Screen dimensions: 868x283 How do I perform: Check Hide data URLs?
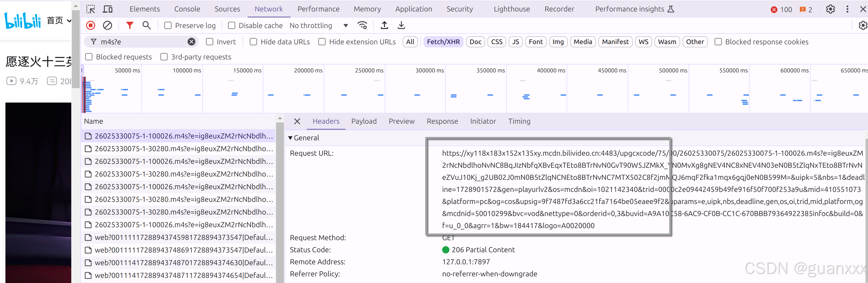pos(253,42)
